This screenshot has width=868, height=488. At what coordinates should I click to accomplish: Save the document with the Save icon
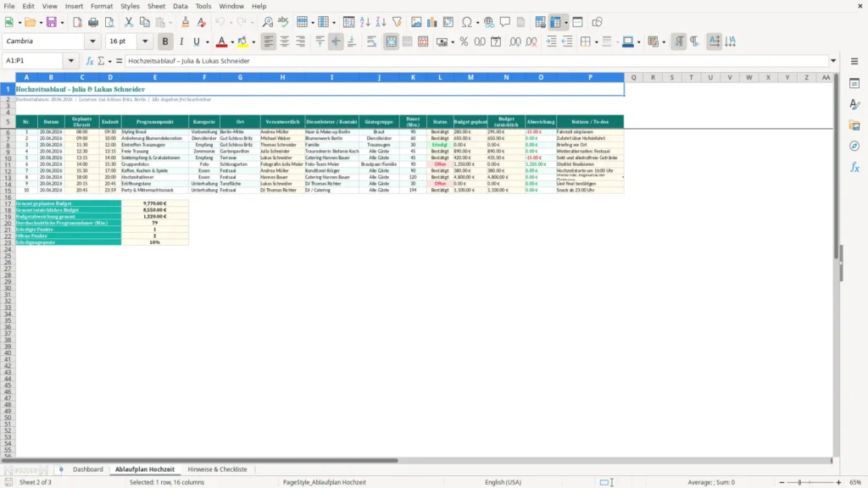[52, 22]
